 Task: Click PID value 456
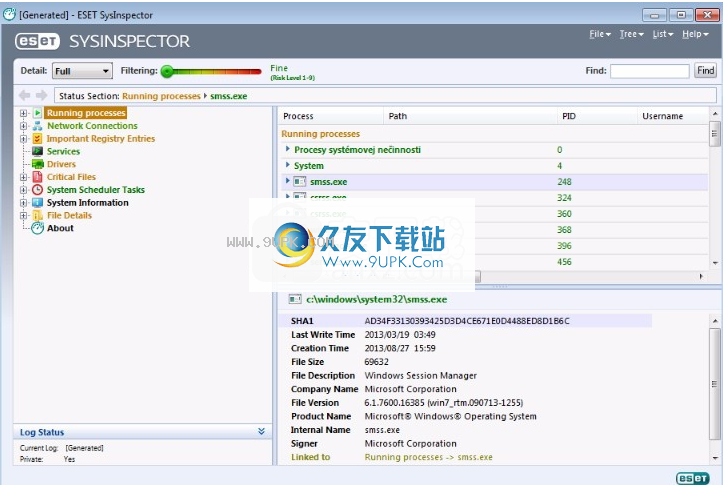pos(564,262)
